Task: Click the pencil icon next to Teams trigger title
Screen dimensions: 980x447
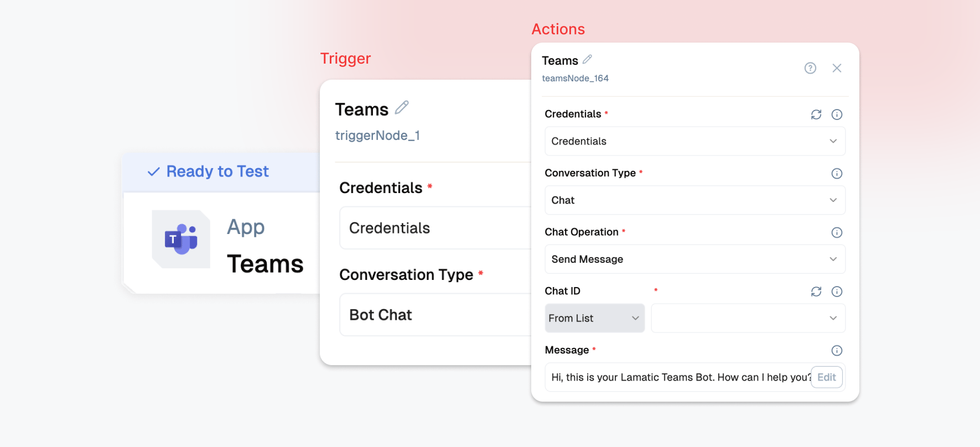Action: [x=402, y=107]
